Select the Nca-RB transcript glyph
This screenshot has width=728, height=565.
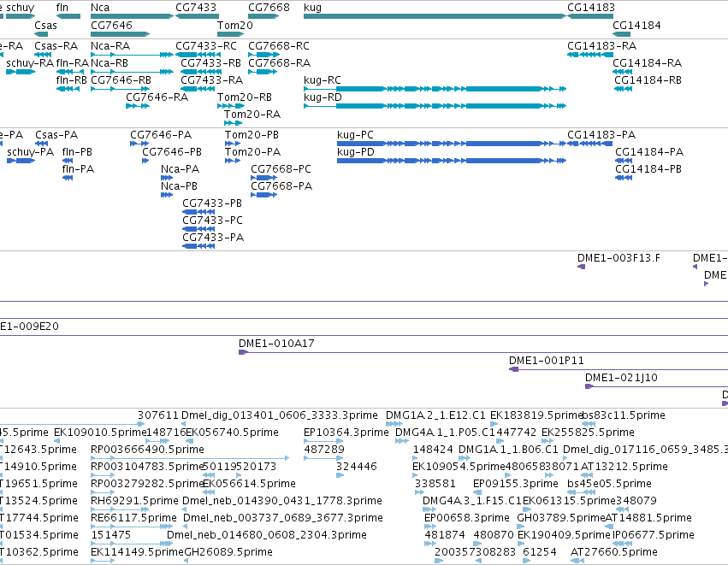click(132, 72)
